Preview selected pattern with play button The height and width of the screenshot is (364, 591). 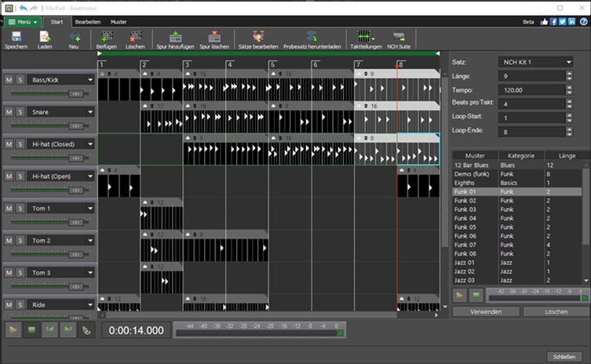[459, 296]
